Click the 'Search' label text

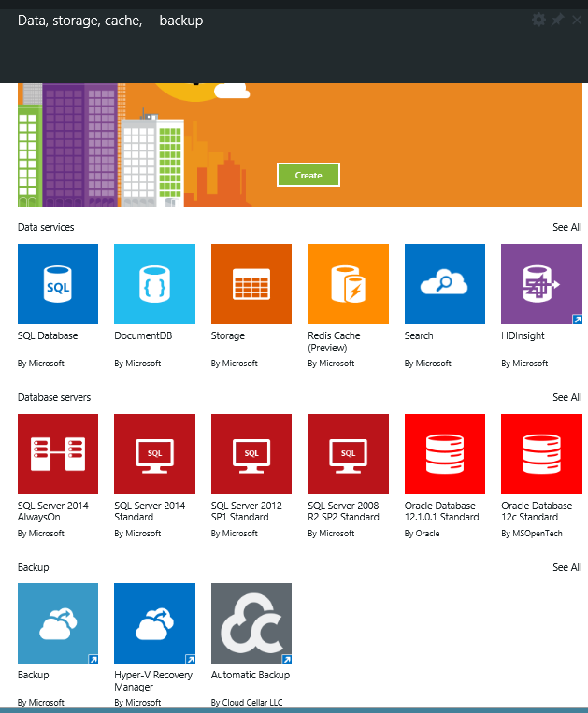point(419,335)
